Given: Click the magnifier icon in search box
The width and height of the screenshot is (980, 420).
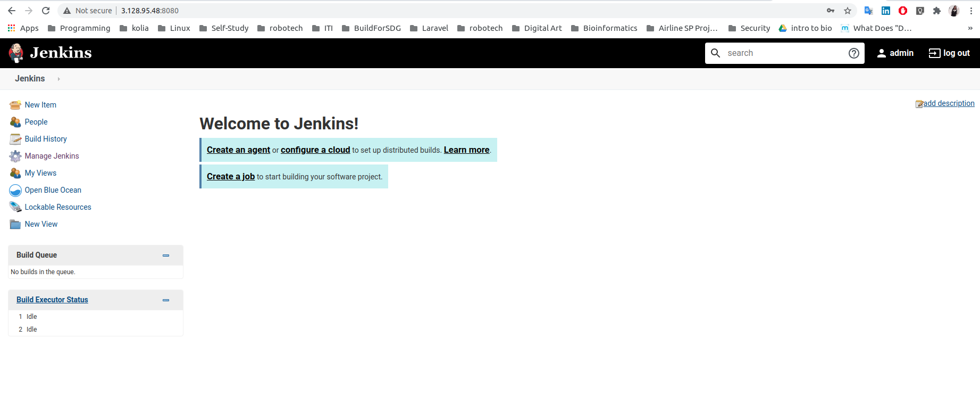Looking at the screenshot, I should pyautogui.click(x=716, y=53).
